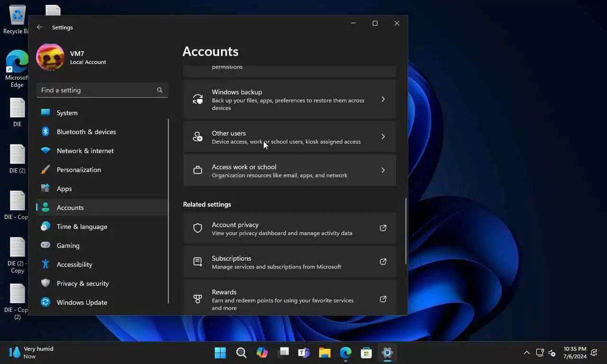This screenshot has height=364, width=607.
Task: Click the Personalization paintbrush icon
Action: [x=46, y=170]
